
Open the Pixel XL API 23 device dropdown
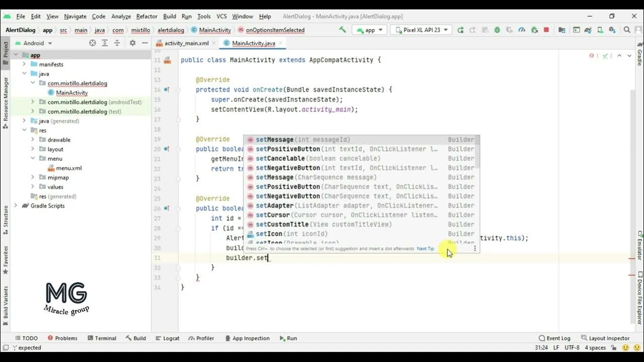click(x=421, y=30)
